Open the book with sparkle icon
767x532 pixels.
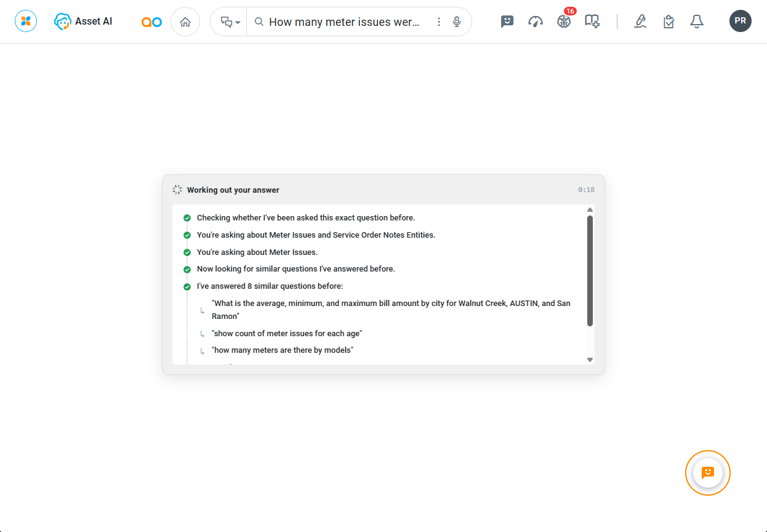tap(592, 22)
